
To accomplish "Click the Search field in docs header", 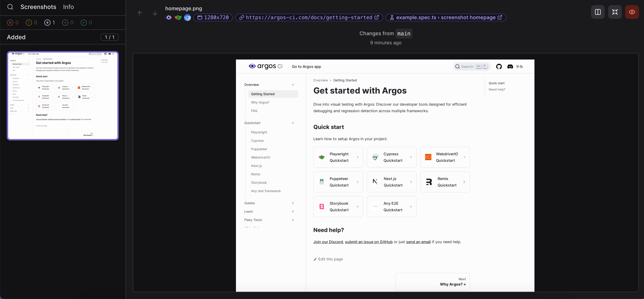I will (x=467, y=67).
